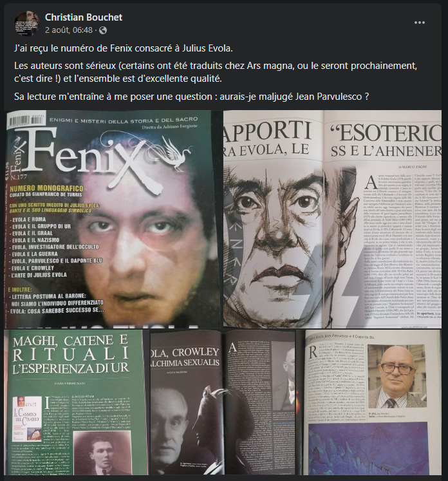Image resolution: width=448 pixels, height=481 pixels.
Task: Click the Cammino del Cinabro book cover
Action: pyautogui.click(x=27, y=418)
